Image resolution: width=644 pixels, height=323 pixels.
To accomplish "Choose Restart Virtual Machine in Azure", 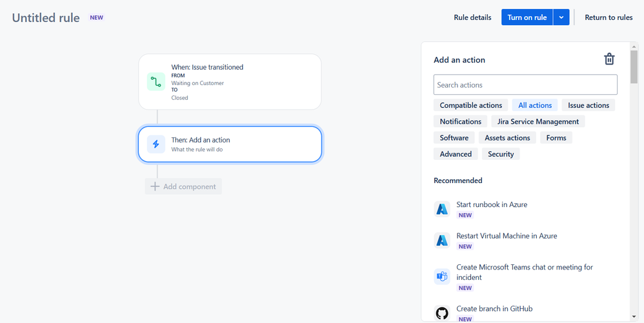I will coord(507,236).
